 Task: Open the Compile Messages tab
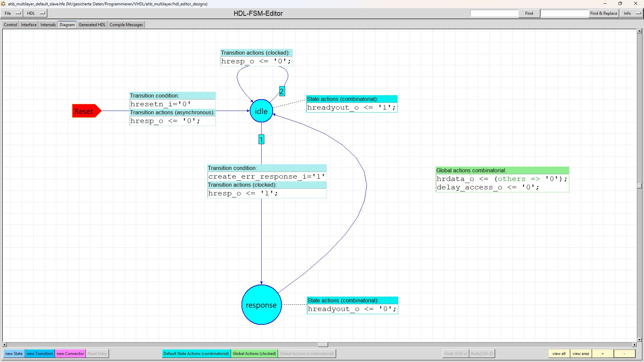[x=126, y=25]
